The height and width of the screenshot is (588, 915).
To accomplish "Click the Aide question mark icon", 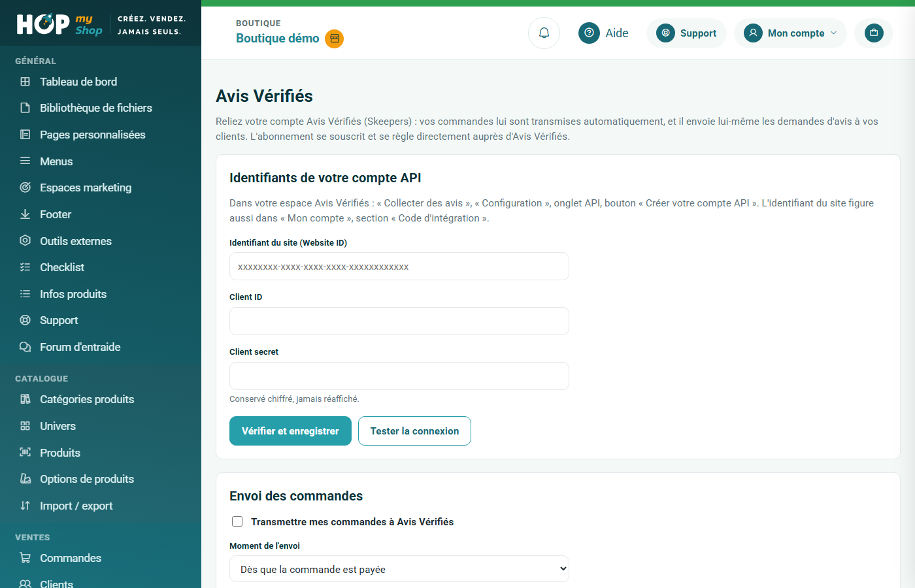I will (x=589, y=33).
